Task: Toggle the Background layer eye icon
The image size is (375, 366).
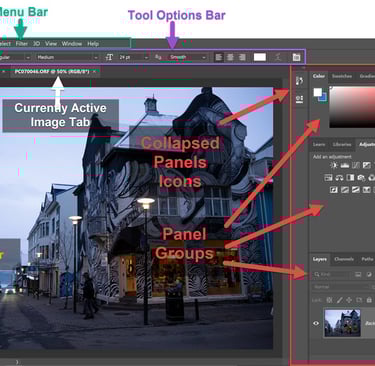Action: pos(316,323)
